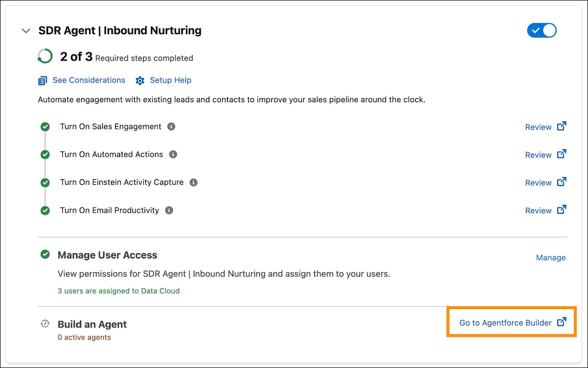Review Turn On Sales Engagement setting

(538, 127)
